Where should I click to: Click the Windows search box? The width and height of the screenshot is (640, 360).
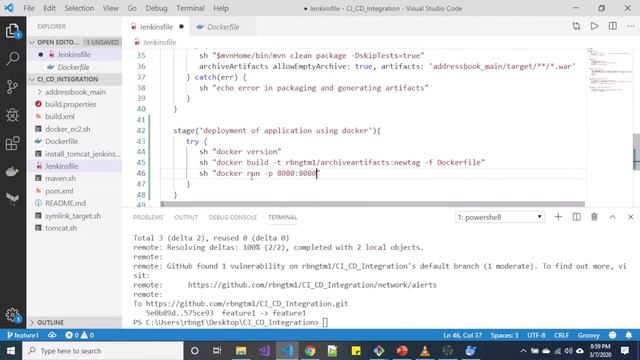[103, 351]
